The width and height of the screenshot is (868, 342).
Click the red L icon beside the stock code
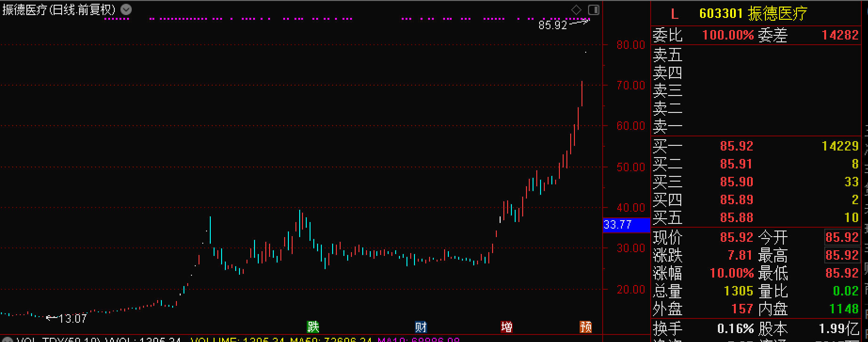point(675,14)
